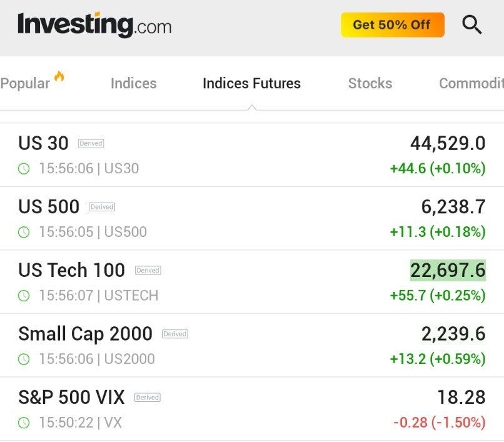Open the Small Cap 2000 instrument link
The image size is (504, 442).
85,334
